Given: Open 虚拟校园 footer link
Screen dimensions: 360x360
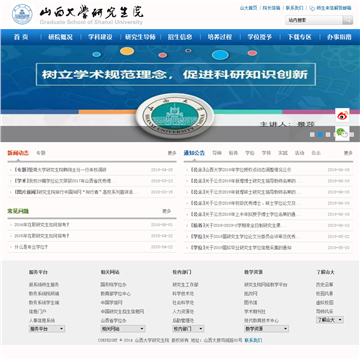Looking at the screenshot, I should click(325, 303).
